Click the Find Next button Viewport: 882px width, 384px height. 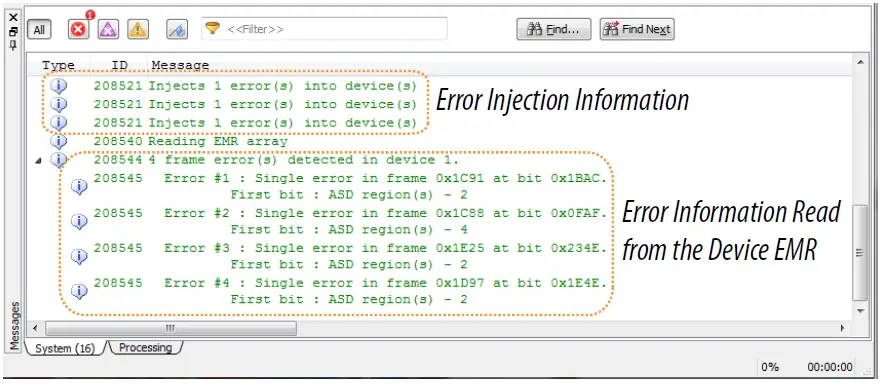(637, 29)
